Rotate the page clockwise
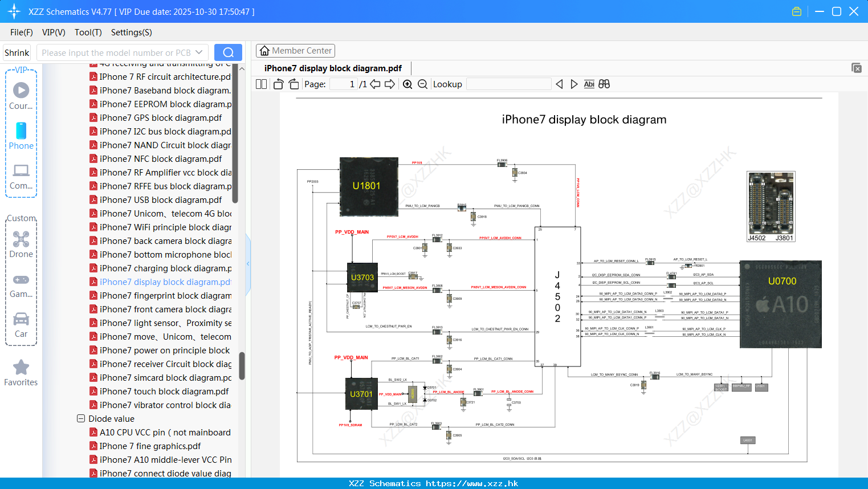The image size is (868, 489). click(294, 84)
